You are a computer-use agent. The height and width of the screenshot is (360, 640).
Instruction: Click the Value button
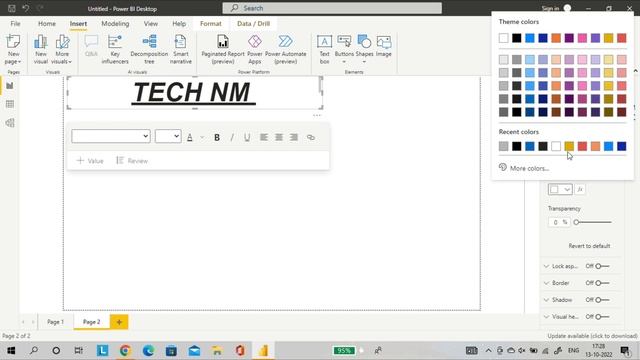(x=90, y=161)
